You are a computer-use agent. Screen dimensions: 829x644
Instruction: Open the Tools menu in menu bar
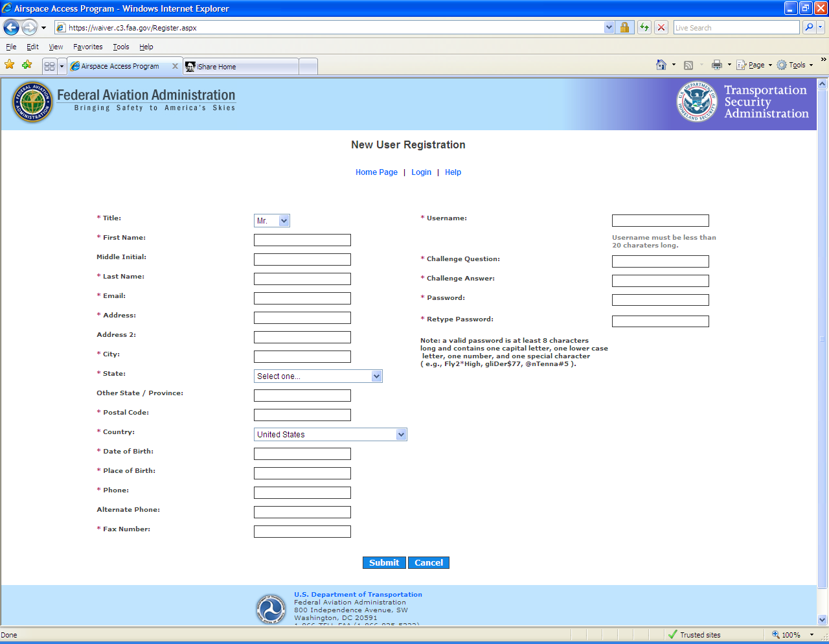tap(121, 47)
